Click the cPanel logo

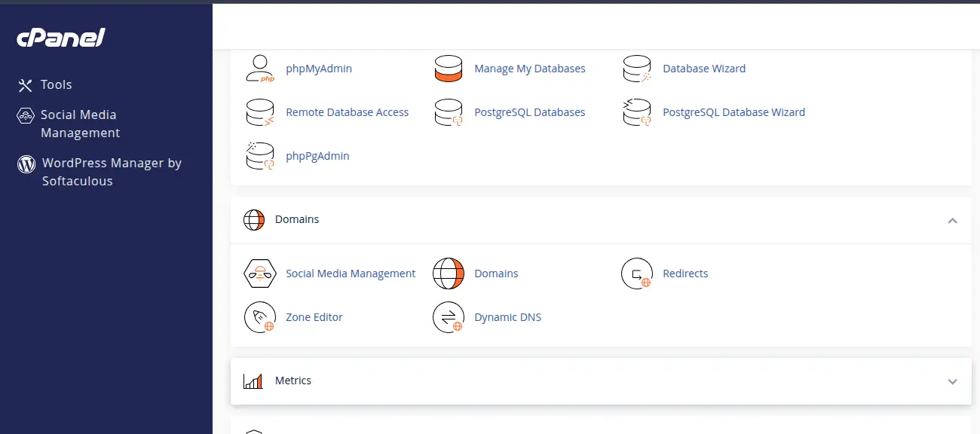(60, 38)
